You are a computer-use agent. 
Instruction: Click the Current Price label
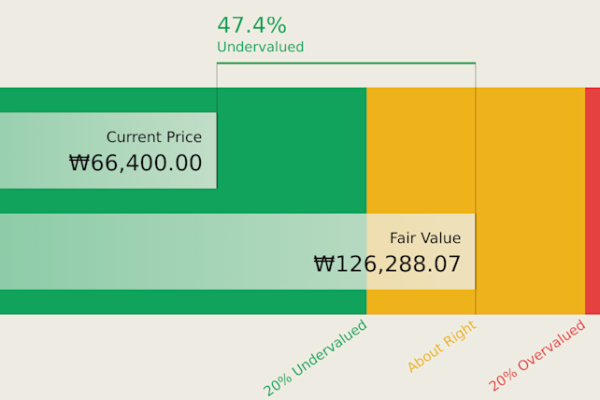coord(154,138)
